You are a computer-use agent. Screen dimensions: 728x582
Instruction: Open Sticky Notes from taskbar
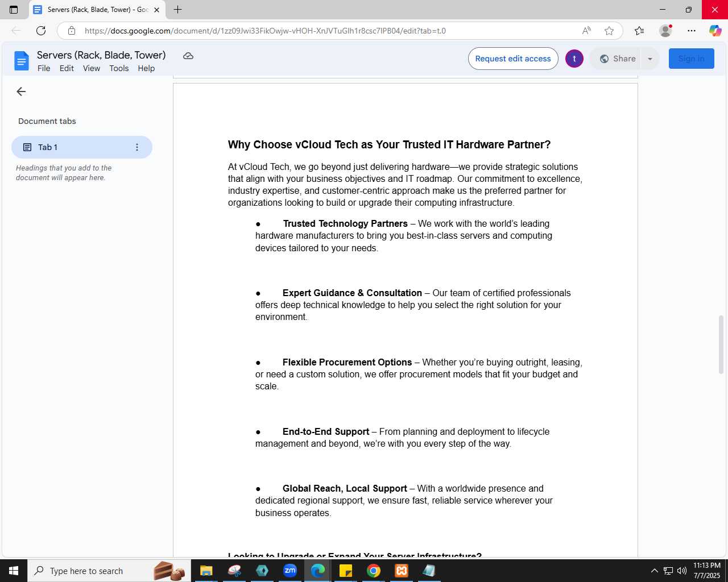click(x=346, y=571)
